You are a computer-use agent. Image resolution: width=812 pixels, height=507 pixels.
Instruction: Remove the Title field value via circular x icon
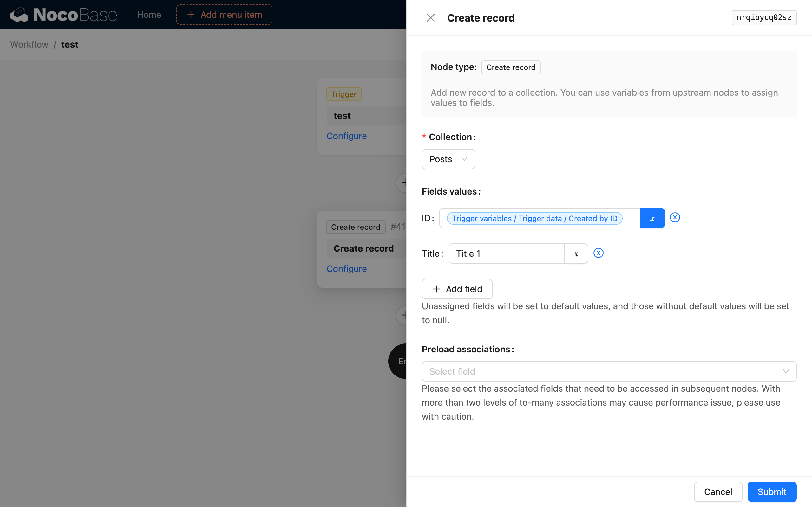click(x=599, y=253)
